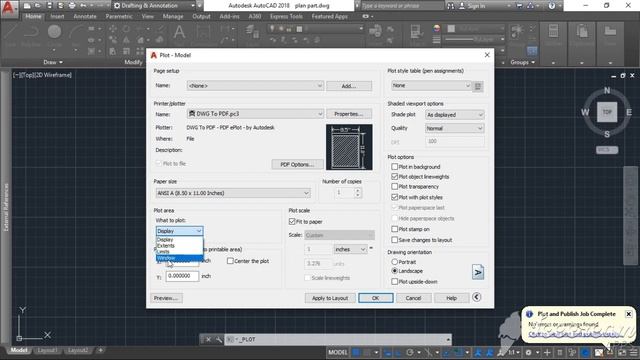Choose Window from What to plot list
This screenshot has height=360, width=640.
pyautogui.click(x=179, y=258)
